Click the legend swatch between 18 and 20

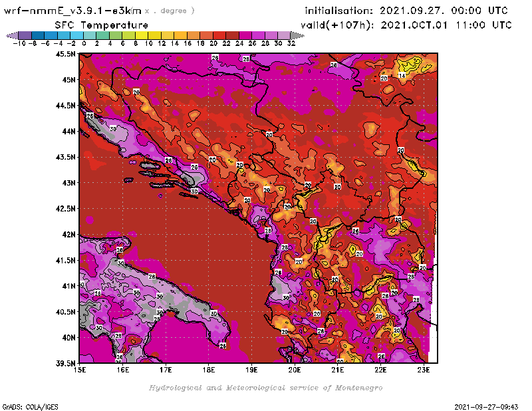[206, 35]
